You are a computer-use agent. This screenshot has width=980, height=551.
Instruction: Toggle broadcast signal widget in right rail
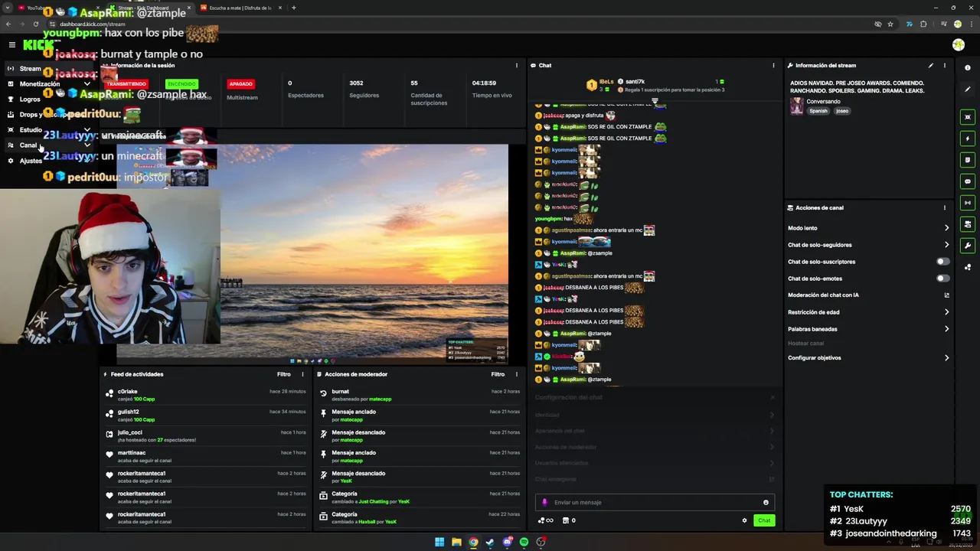[968, 203]
